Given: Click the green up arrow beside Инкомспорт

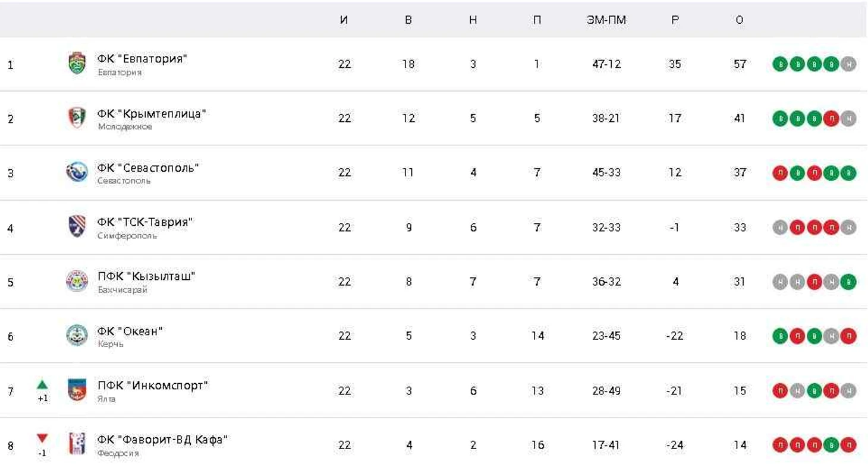Looking at the screenshot, I should pos(42,385).
